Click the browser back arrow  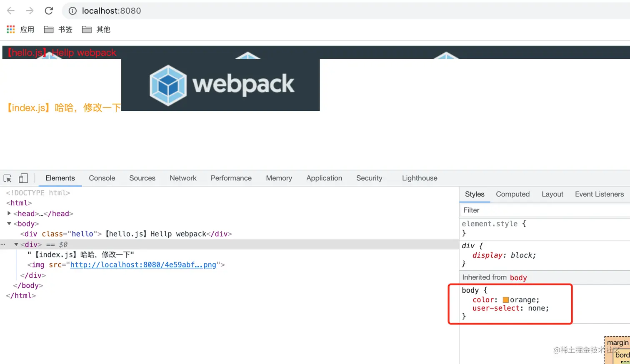[11, 11]
